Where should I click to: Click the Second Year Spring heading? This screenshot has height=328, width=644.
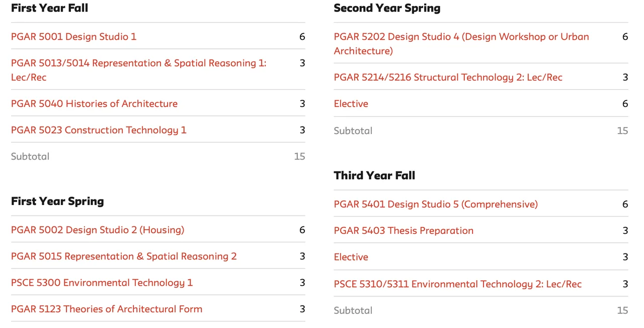(387, 8)
